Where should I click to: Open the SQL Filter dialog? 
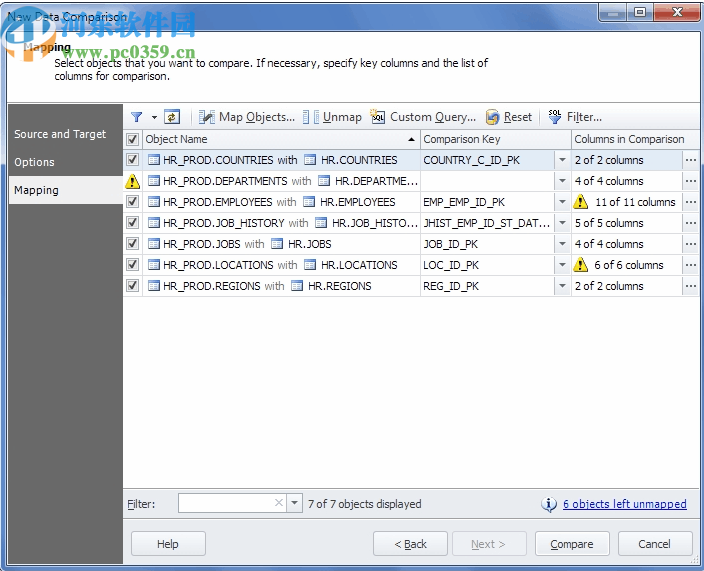[575, 117]
